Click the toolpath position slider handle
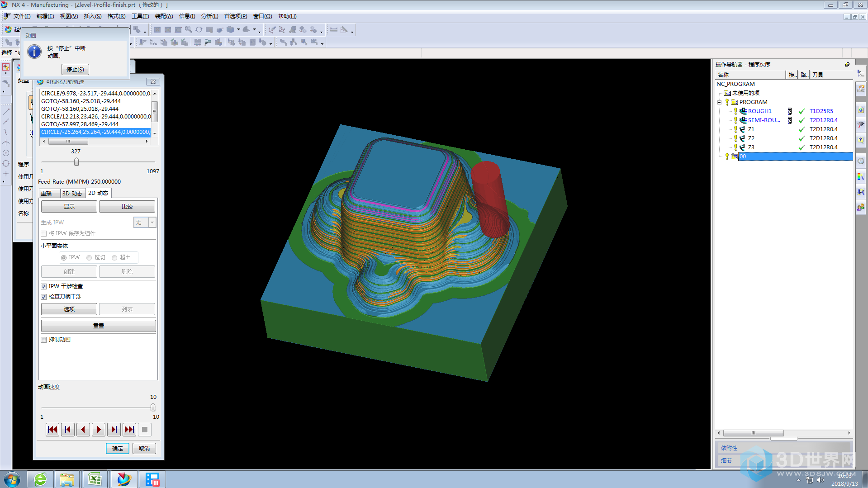Image resolution: width=868 pixels, height=488 pixels. pos(76,162)
